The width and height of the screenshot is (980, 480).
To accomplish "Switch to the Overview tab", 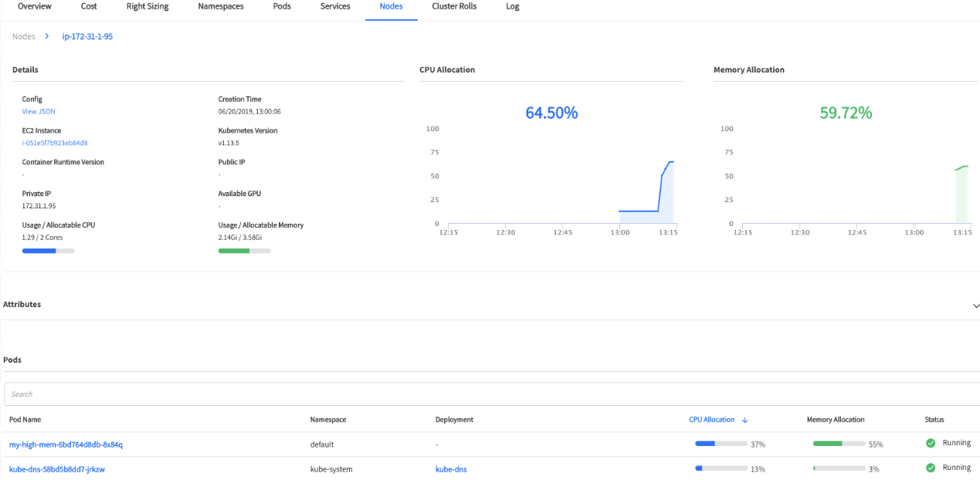I will point(35,6).
